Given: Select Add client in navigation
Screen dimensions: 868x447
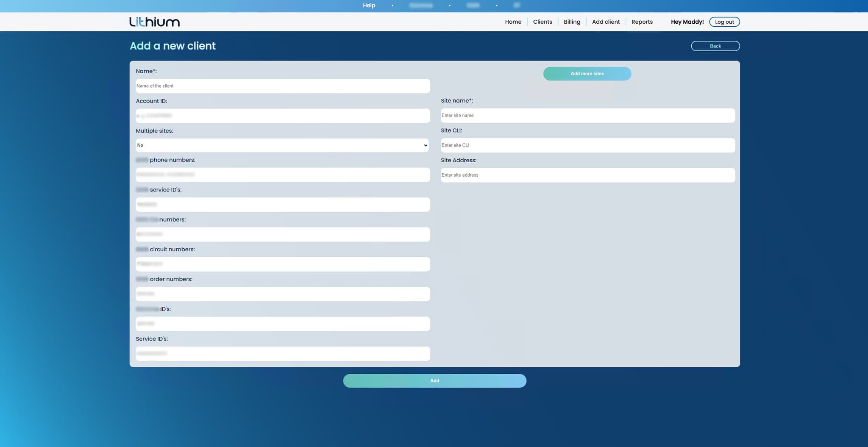Looking at the screenshot, I should tap(606, 22).
